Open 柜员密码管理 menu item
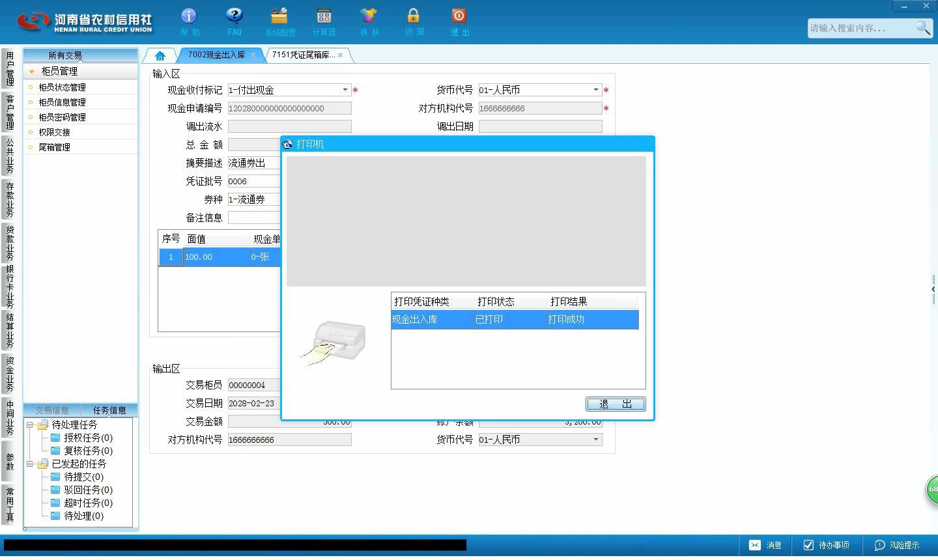 pos(62,117)
